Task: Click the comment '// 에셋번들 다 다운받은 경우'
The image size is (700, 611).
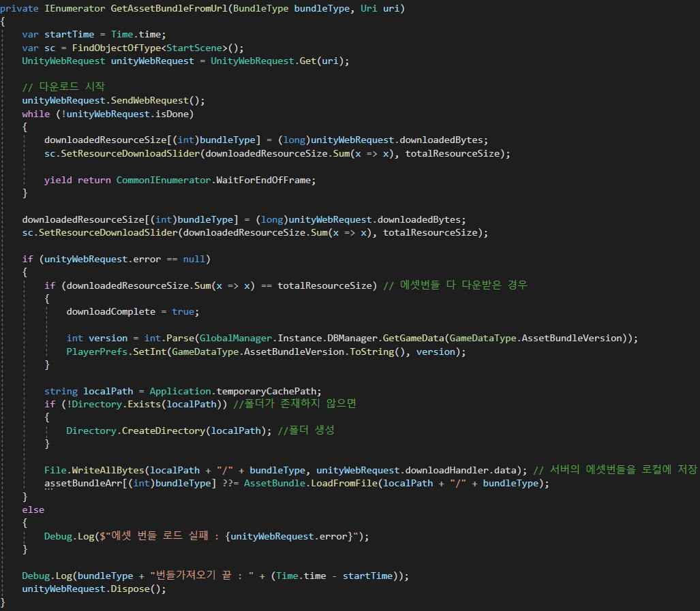Action: 455,285
